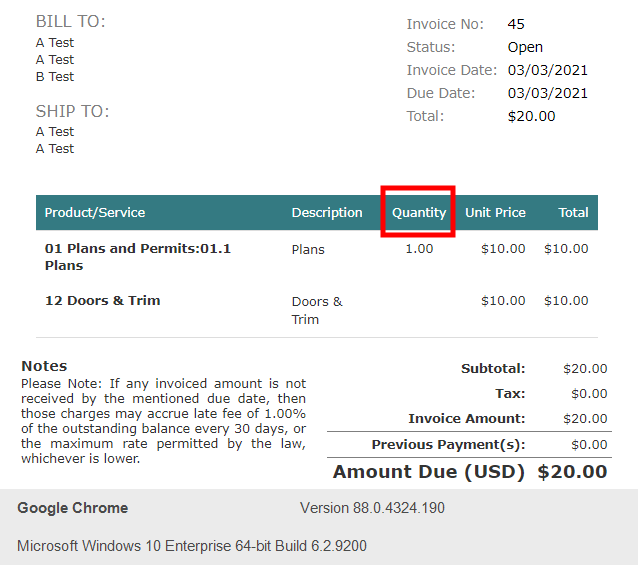
Task: Click the Previous Payment(s) value $0.00
Action: pyautogui.click(x=589, y=445)
